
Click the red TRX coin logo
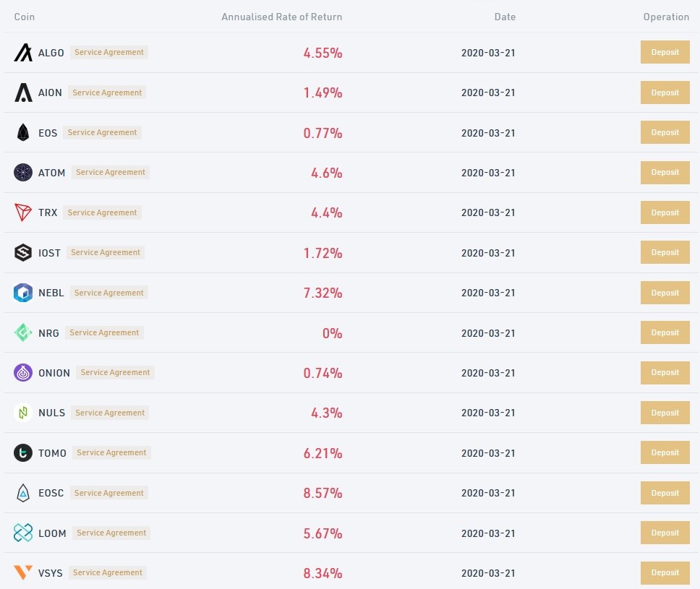pyautogui.click(x=23, y=212)
